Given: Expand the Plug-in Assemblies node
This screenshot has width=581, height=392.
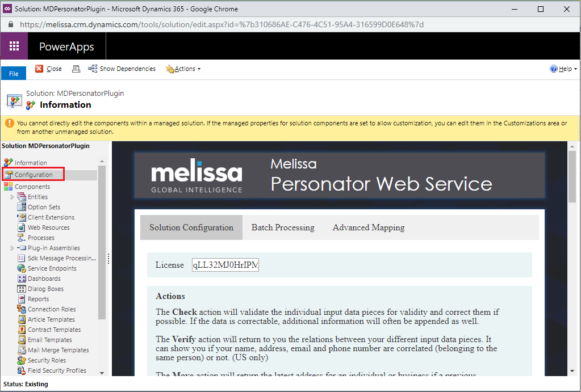Looking at the screenshot, I should coord(12,248).
